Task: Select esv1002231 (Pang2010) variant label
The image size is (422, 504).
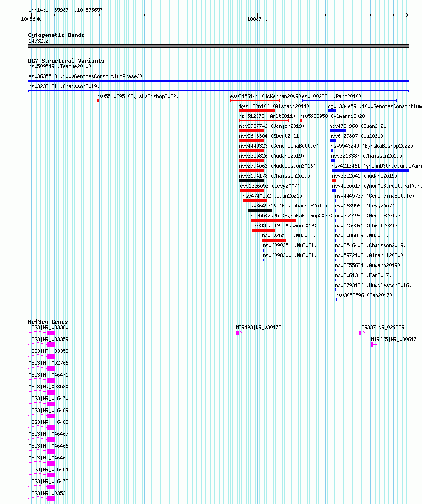Action: click(331, 97)
